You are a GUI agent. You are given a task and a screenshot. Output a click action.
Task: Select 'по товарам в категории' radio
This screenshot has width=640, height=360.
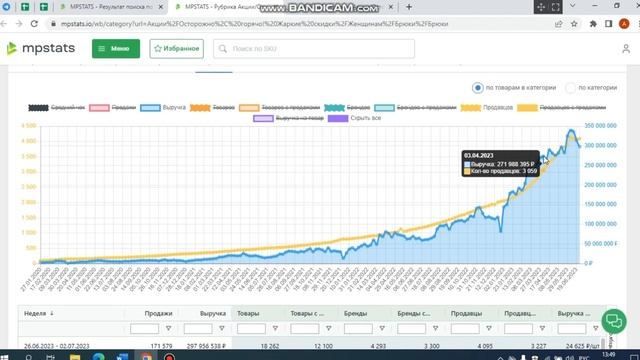coord(478,88)
